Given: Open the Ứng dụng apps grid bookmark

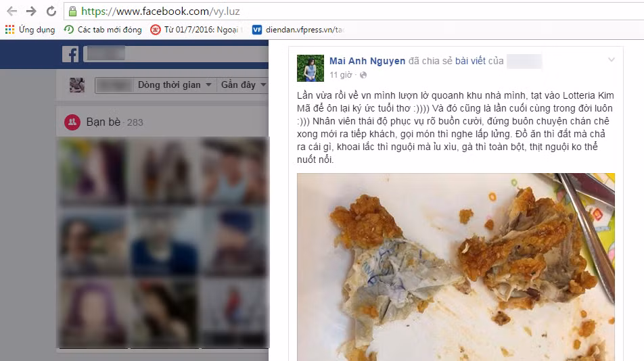Looking at the screenshot, I should tap(30, 30).
